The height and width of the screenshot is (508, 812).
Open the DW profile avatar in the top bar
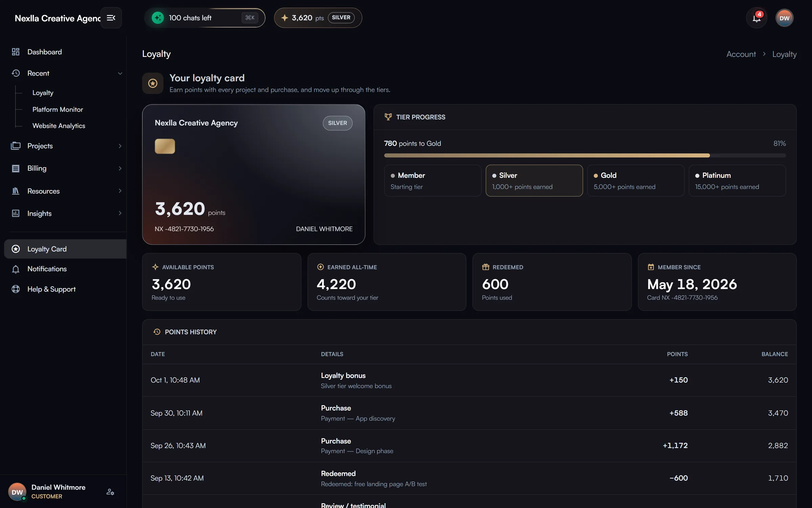click(x=784, y=18)
